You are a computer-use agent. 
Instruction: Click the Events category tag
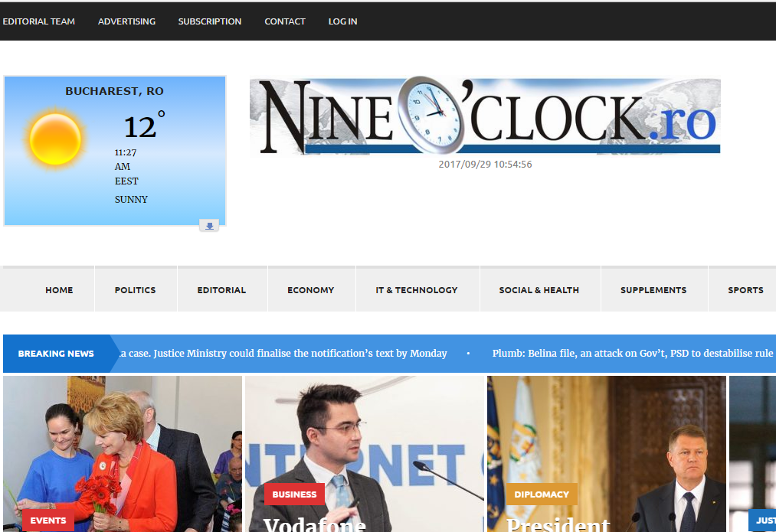pos(48,521)
